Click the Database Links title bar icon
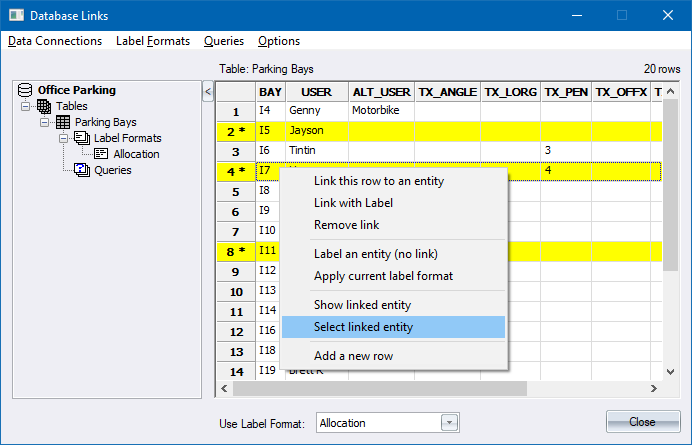This screenshot has width=692, height=445. [x=15, y=16]
